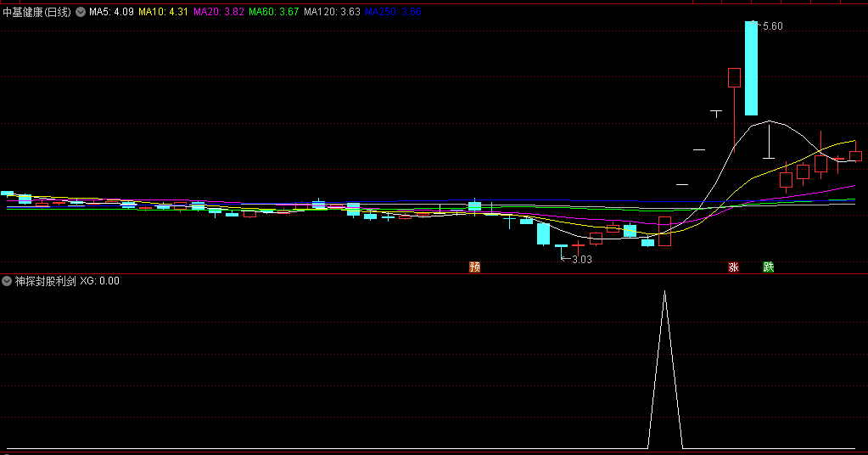Screen dimensions: 868x455
Task: Click the tall cyan candlestick at the peak
Action: coord(751,68)
